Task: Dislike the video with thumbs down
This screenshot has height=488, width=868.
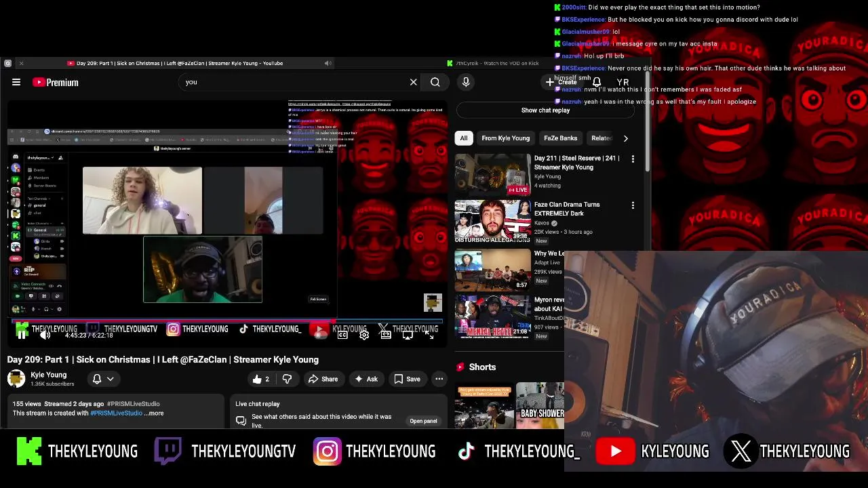Action: 287,379
